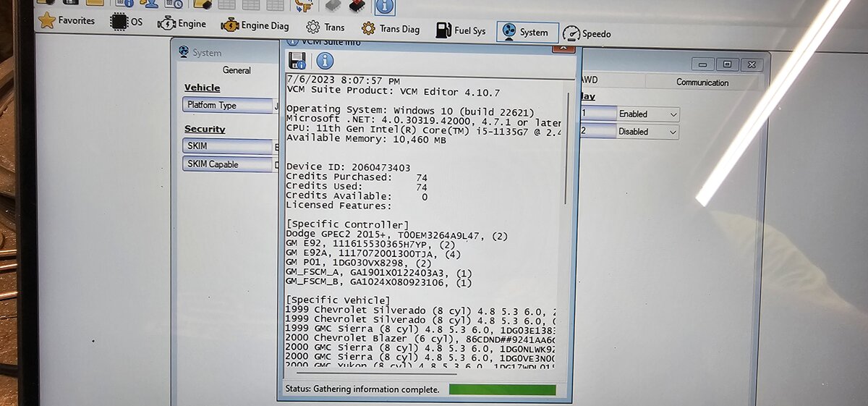Click the SKIM Capable parameter button
The height and width of the screenshot is (406, 868).
226,164
